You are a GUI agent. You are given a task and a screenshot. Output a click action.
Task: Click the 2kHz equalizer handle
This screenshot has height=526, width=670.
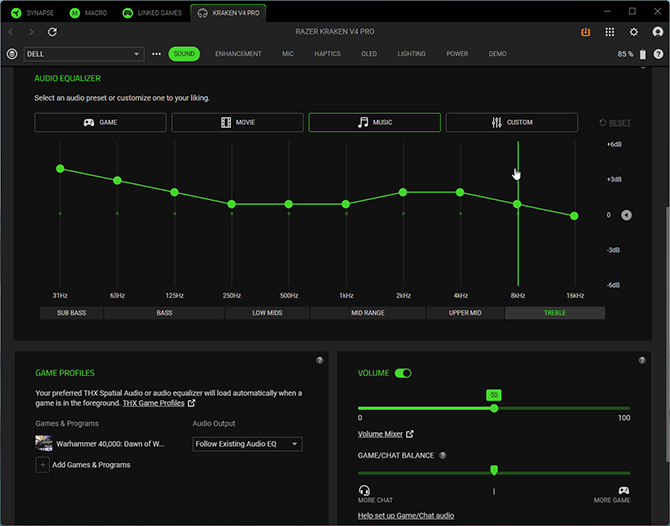pyautogui.click(x=403, y=192)
